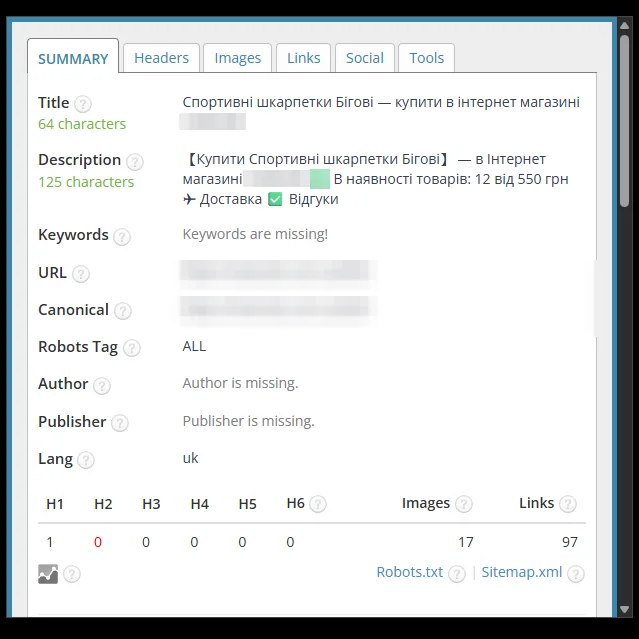Click help icon beside Links column header
The image size is (639, 639).
point(568,504)
